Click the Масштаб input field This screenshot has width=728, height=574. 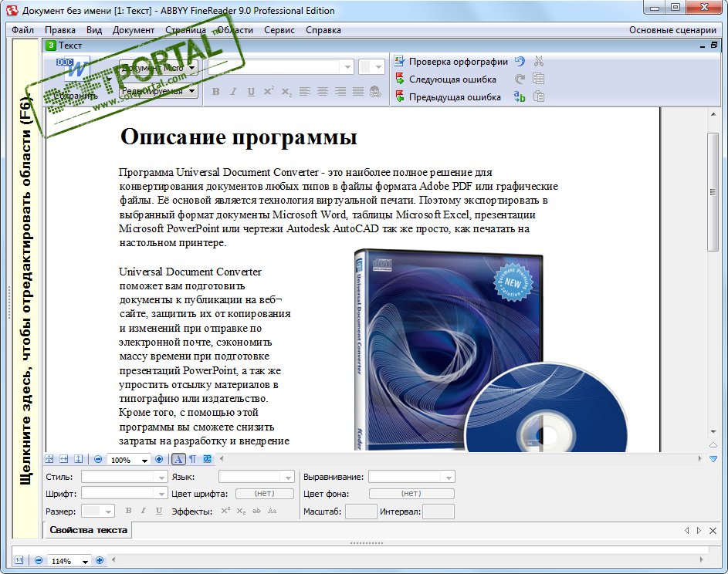click(x=361, y=512)
